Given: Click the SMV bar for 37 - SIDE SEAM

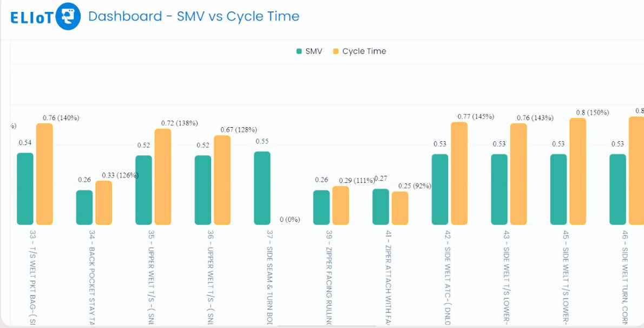Looking at the screenshot, I should (x=261, y=187).
